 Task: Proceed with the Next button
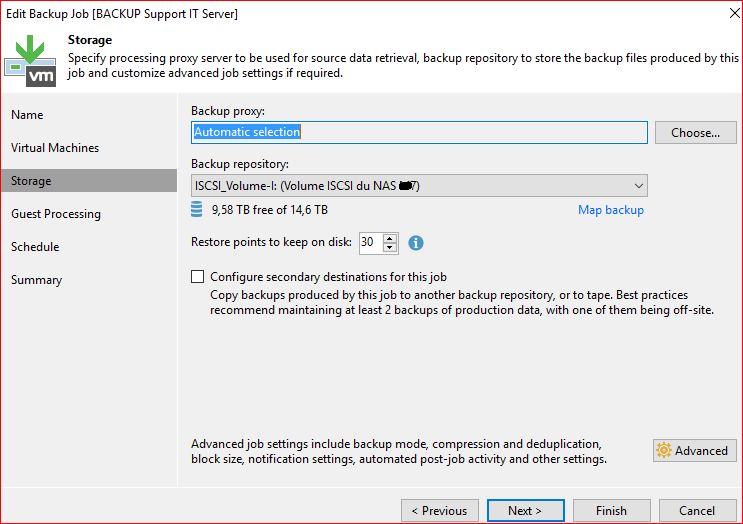click(525, 510)
